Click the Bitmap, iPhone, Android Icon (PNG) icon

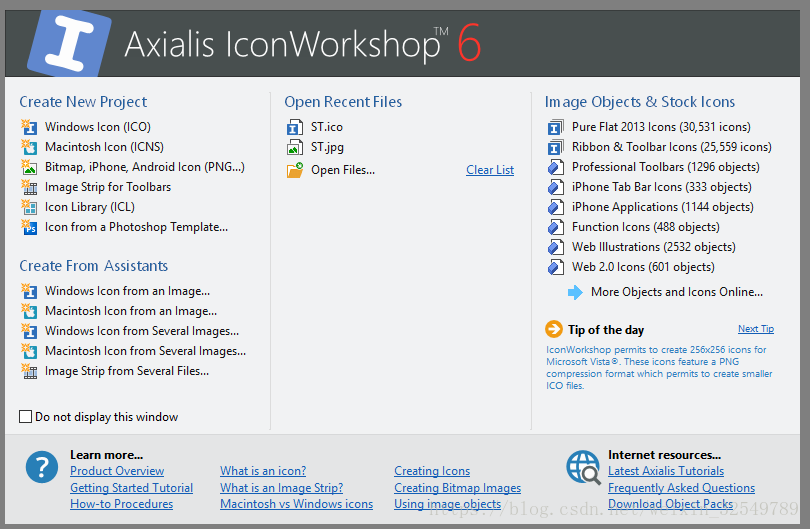pos(29,167)
